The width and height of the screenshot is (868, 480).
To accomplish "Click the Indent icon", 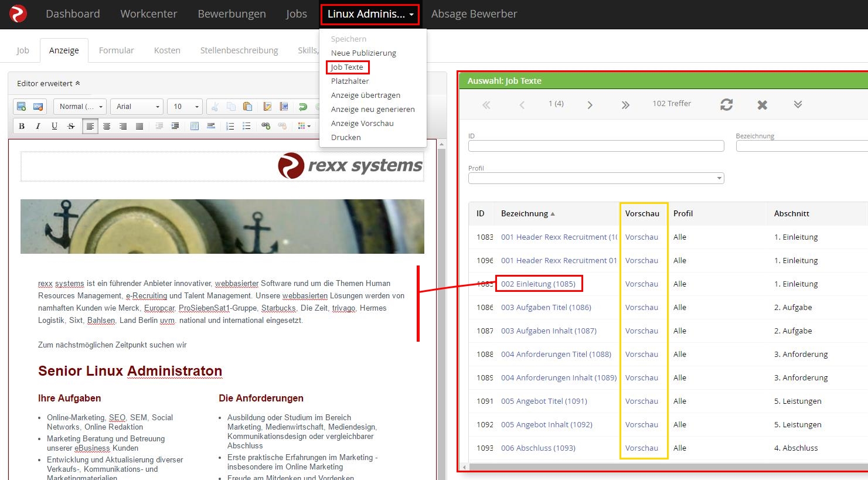I will click(175, 126).
